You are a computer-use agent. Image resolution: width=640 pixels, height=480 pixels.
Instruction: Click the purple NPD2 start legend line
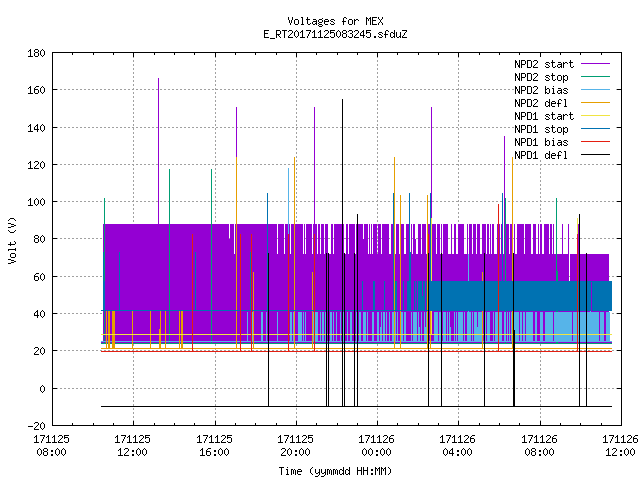pyautogui.click(x=595, y=64)
